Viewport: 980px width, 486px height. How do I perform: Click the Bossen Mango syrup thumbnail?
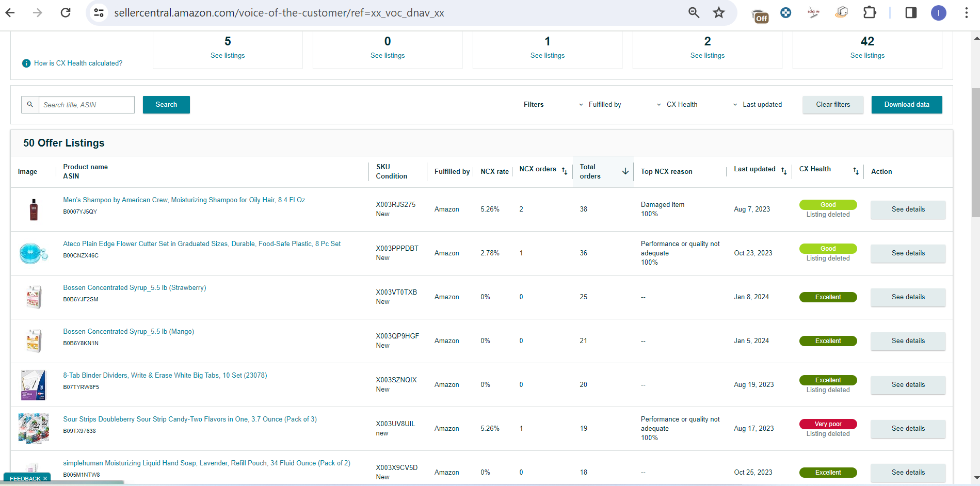click(34, 341)
